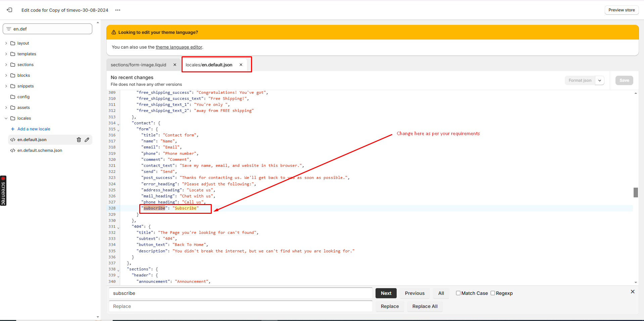Select the templates folder
Screen dimensions: 644x321
[x=27, y=54]
